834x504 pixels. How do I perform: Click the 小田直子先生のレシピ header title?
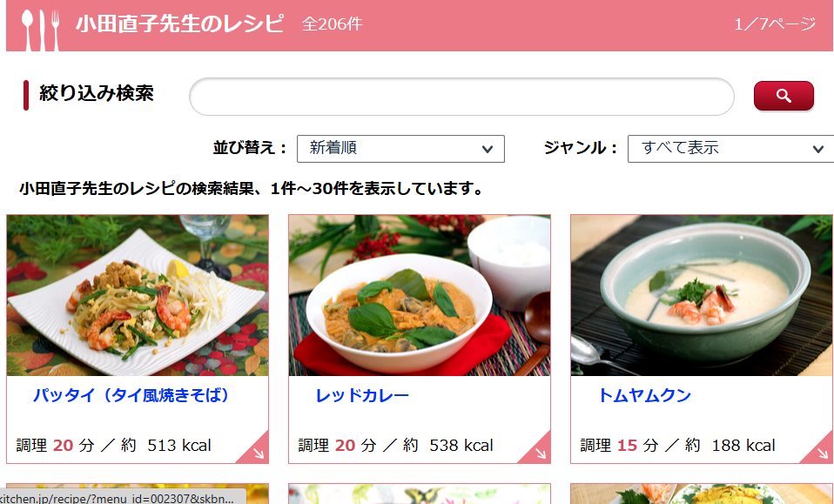click(180, 24)
